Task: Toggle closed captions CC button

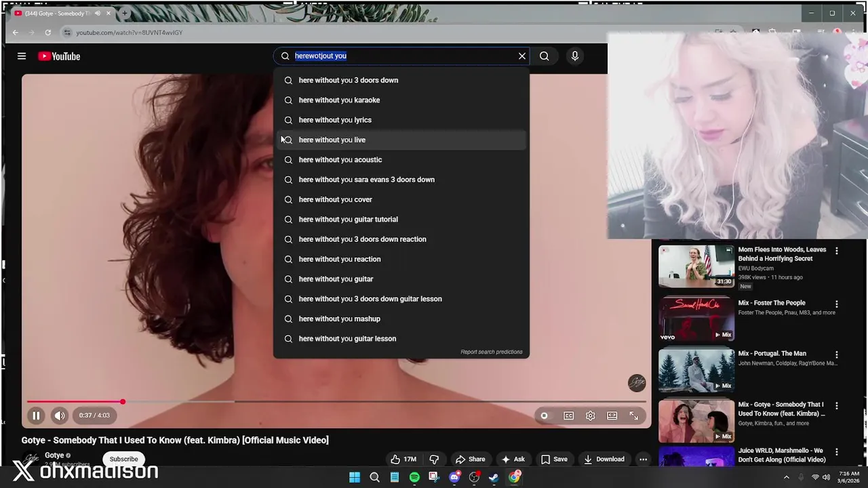Action: [568, 415]
